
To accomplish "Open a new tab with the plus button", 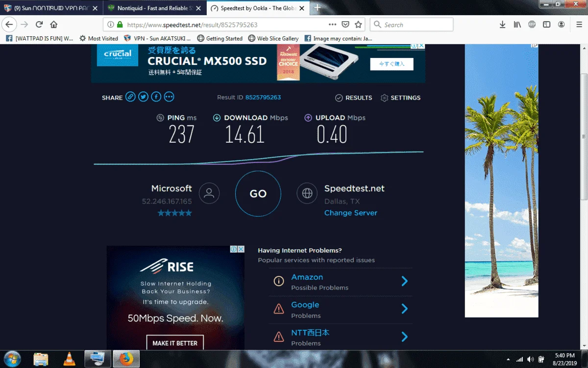I will [x=318, y=8].
